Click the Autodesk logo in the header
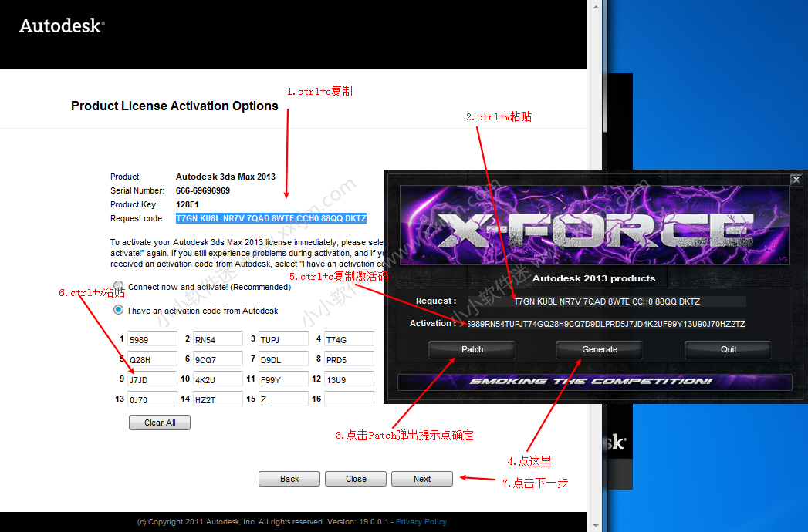Viewport: 808px width, 532px height. [x=61, y=26]
